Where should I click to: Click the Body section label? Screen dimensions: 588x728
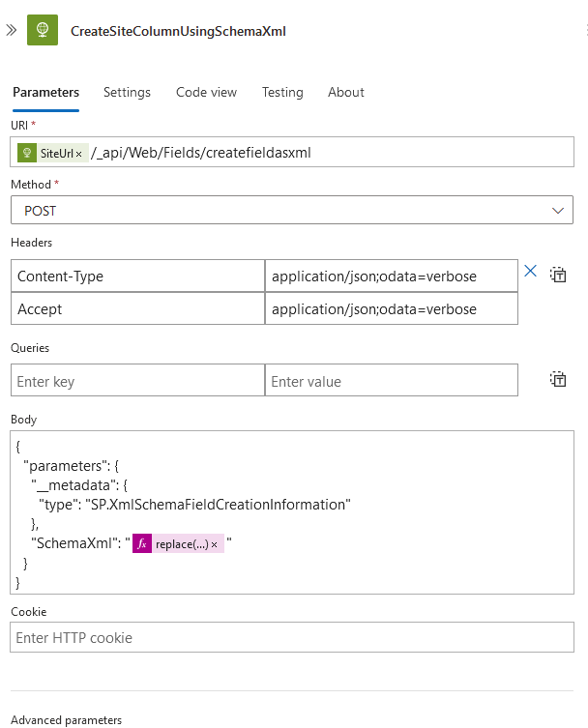pyautogui.click(x=23, y=420)
